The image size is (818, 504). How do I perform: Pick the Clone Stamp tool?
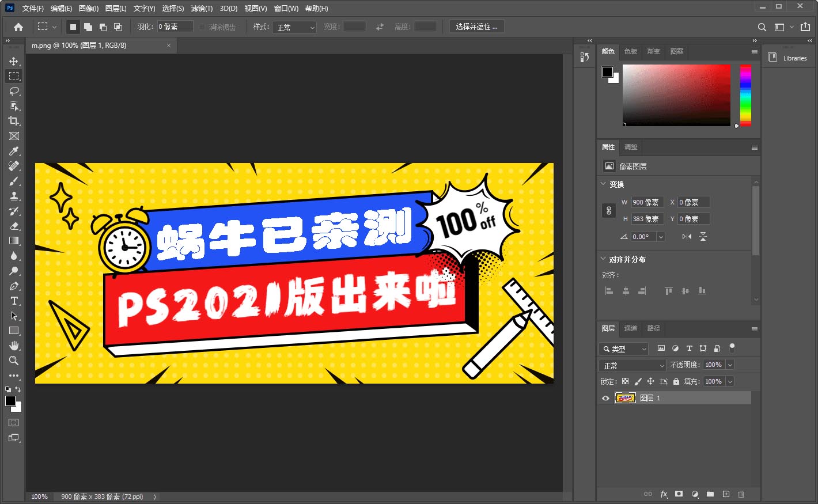pos(14,196)
